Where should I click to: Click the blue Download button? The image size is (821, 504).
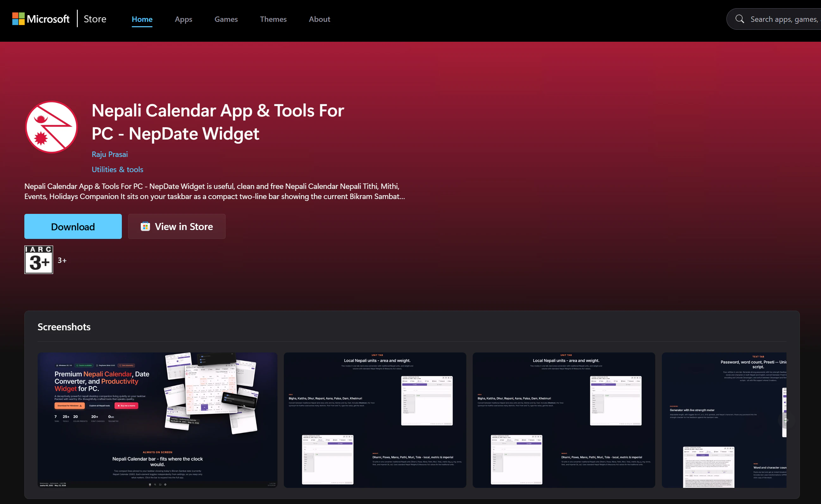[73, 226]
